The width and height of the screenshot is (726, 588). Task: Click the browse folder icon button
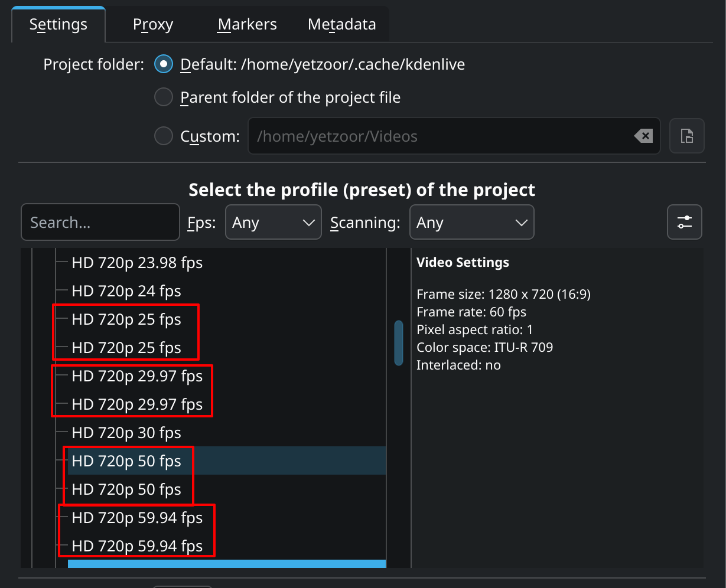(x=686, y=136)
